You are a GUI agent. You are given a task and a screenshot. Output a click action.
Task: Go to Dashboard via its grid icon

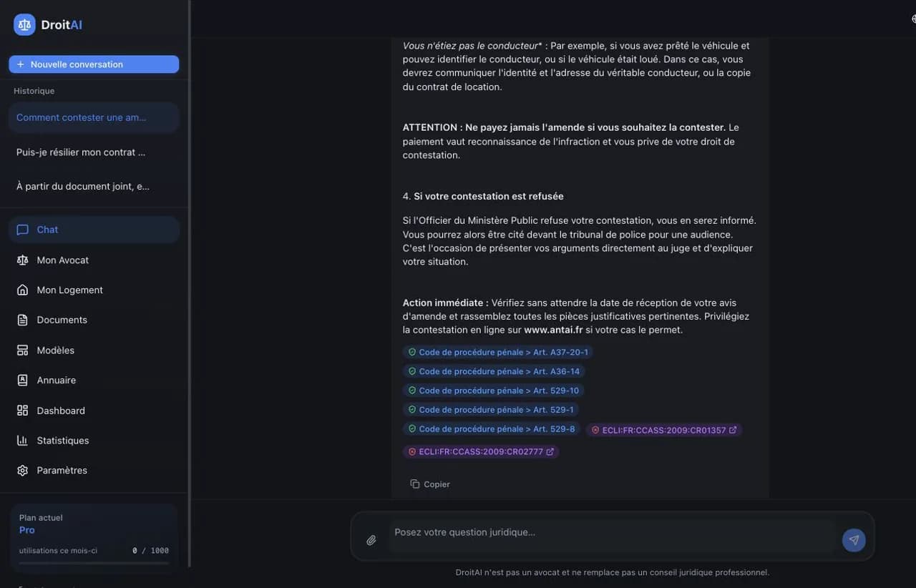click(22, 411)
